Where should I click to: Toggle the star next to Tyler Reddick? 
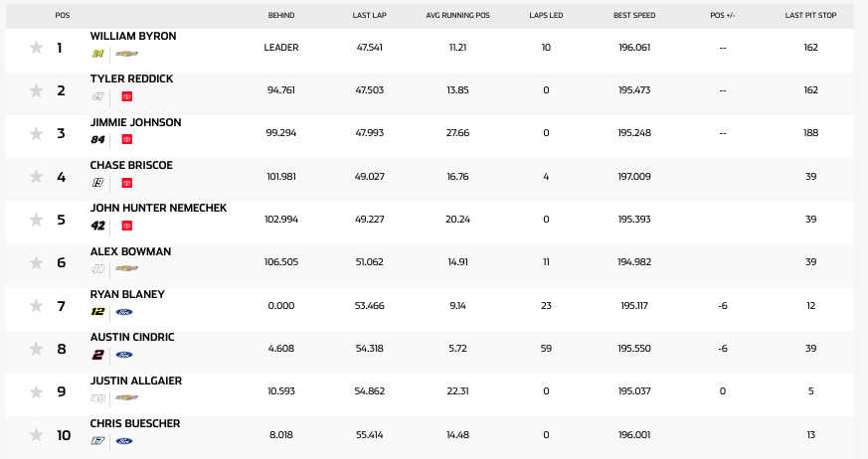coord(36,90)
